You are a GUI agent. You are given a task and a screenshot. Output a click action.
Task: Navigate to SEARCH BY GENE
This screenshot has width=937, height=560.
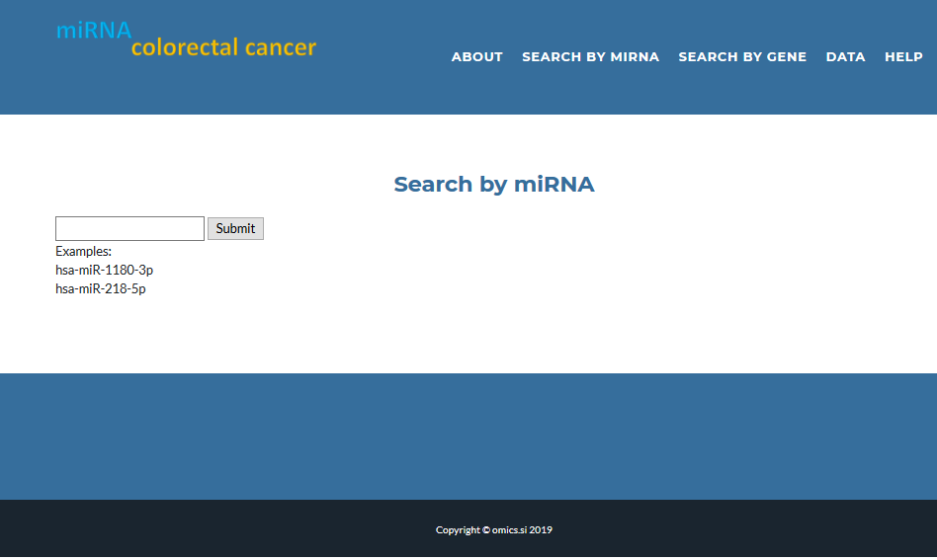(x=741, y=57)
